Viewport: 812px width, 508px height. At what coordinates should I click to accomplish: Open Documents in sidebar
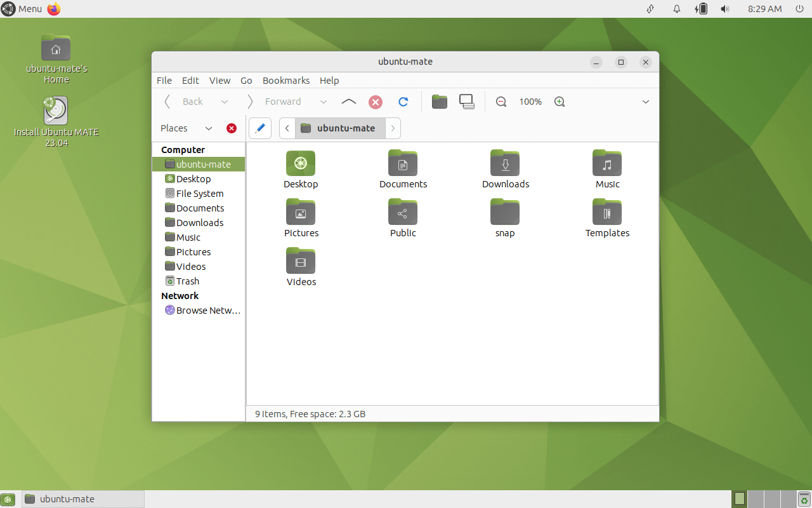click(x=199, y=208)
